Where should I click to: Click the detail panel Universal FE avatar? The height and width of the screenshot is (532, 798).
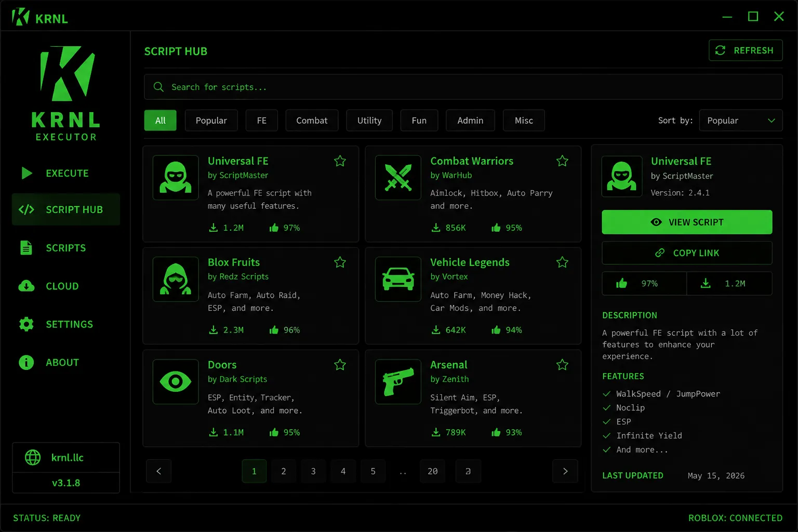(622, 177)
